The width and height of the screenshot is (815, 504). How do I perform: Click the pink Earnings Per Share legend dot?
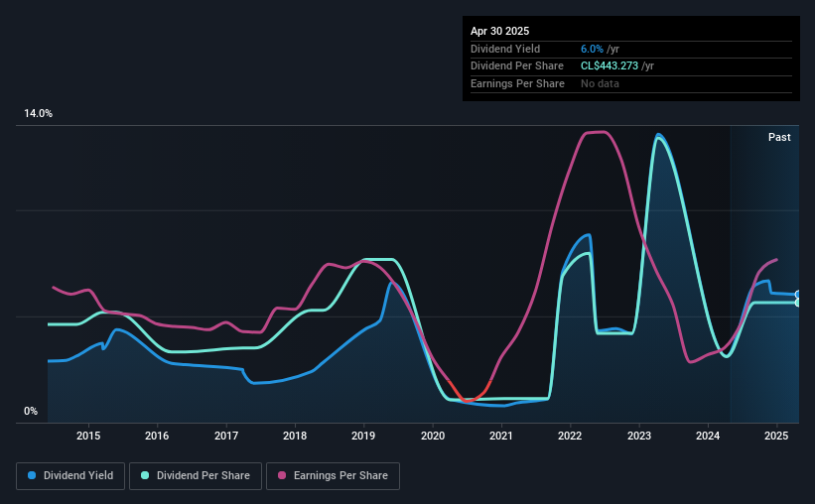coord(282,475)
